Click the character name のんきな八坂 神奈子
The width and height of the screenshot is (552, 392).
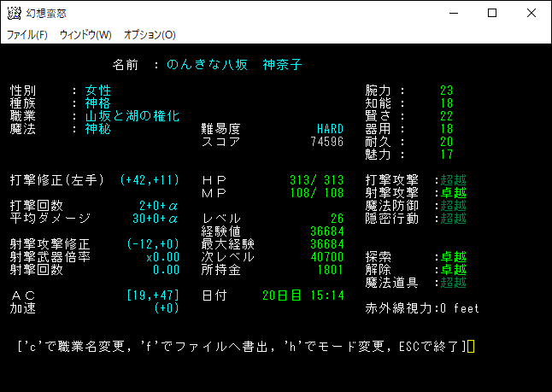coord(234,65)
